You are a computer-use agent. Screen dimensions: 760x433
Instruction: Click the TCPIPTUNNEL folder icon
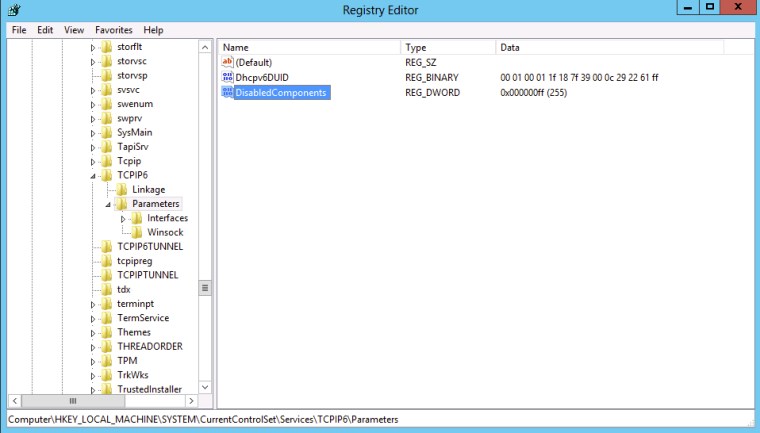pos(107,275)
